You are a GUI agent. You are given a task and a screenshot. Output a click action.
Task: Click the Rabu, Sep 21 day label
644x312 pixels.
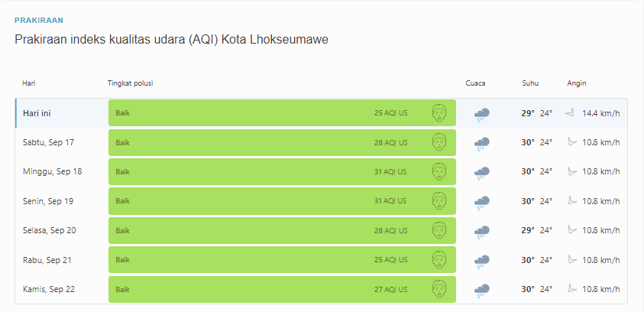point(48,260)
